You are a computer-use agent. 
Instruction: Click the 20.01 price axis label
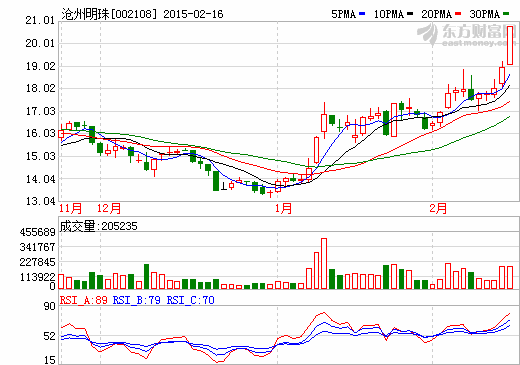40,43
